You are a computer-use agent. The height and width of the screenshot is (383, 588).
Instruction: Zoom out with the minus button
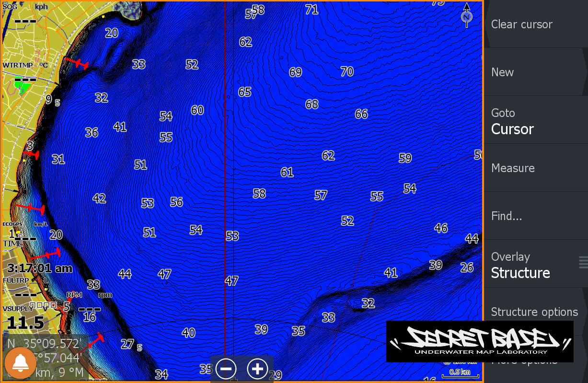(x=226, y=369)
